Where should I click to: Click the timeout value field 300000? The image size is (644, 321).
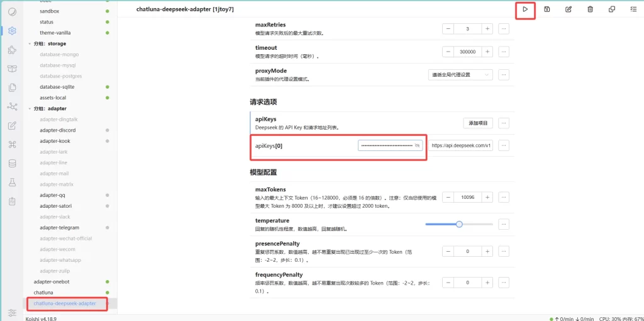pyautogui.click(x=468, y=52)
